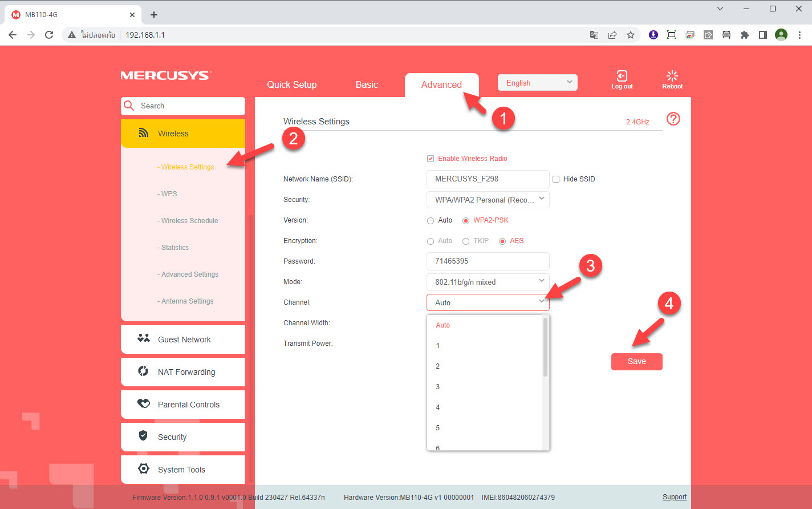Click the sidebar Search field
This screenshot has height=509, width=812.
click(183, 106)
